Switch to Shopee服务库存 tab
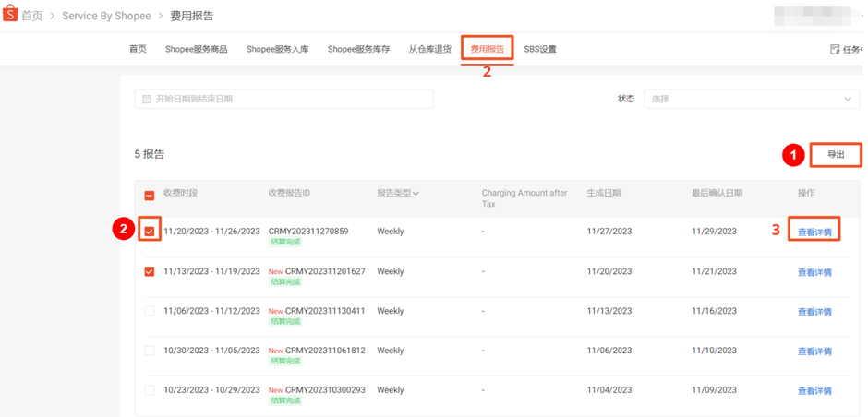868x417 pixels. 358,49
